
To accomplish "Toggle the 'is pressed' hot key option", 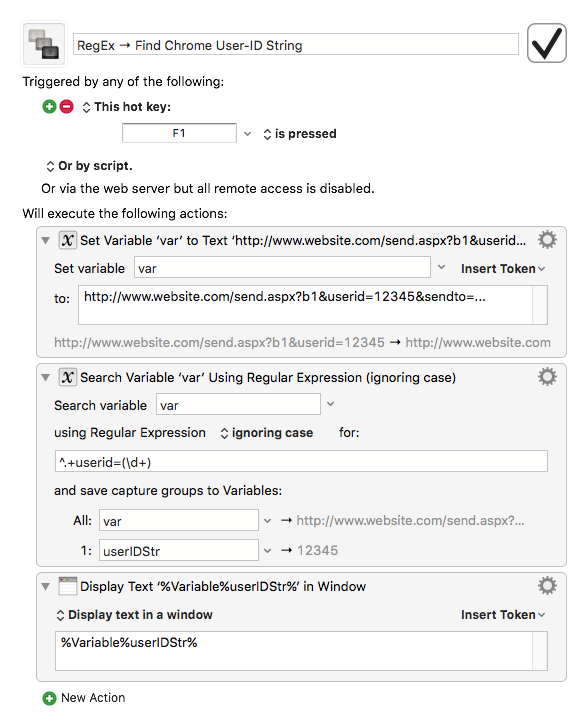I will pos(300,134).
